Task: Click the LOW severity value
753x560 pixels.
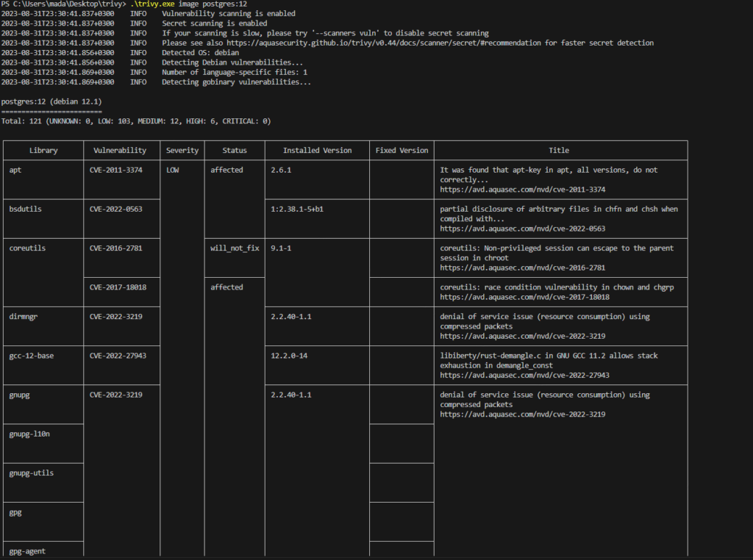Action: pyautogui.click(x=173, y=170)
